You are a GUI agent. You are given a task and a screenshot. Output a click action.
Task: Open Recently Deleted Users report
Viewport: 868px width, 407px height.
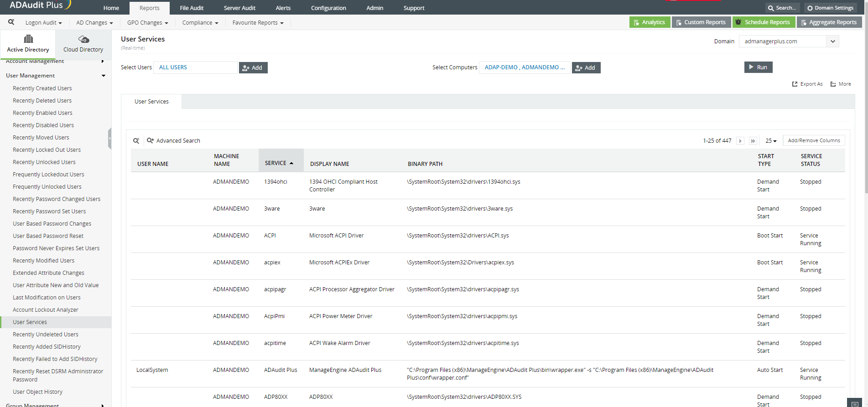point(42,101)
